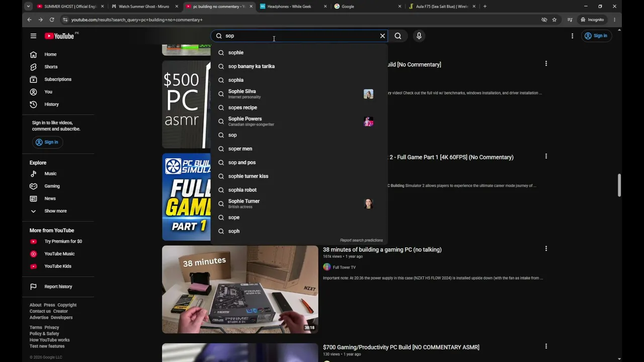Image resolution: width=644 pixels, height=362 pixels.
Task: Switch to Watch Summer Ghost Miruro tab
Action: pyautogui.click(x=144, y=7)
